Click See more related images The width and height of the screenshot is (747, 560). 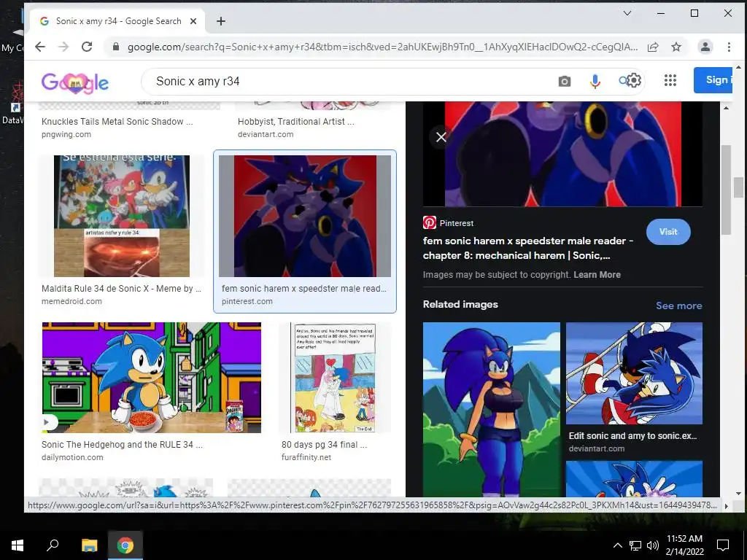click(679, 306)
